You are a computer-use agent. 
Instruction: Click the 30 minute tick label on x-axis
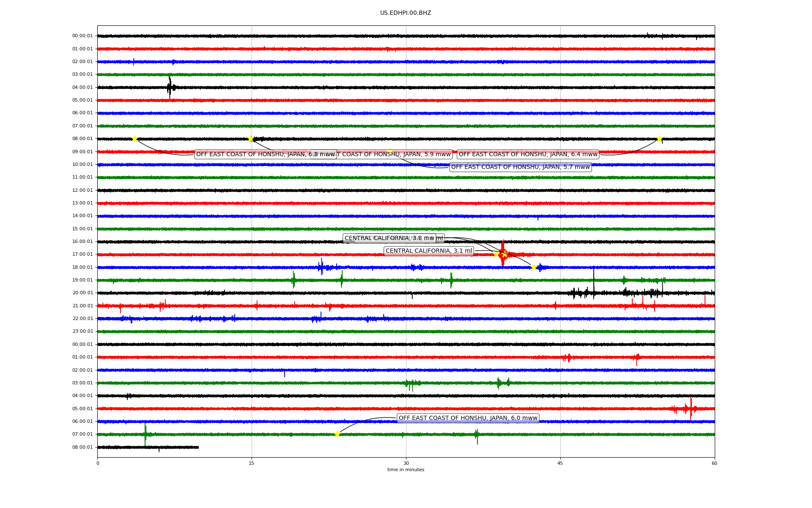click(x=406, y=463)
